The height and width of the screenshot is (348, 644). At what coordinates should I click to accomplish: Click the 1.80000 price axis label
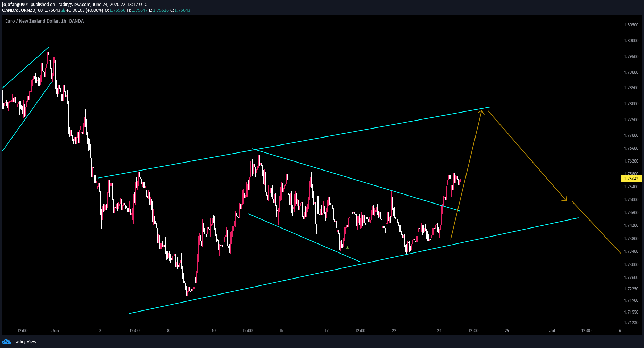(x=631, y=41)
